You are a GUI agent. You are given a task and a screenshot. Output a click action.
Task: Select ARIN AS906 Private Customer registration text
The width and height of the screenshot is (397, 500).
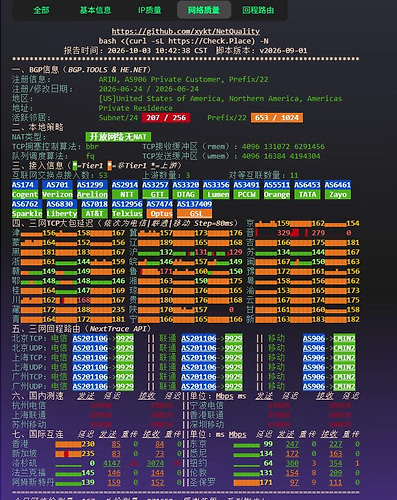(183, 79)
